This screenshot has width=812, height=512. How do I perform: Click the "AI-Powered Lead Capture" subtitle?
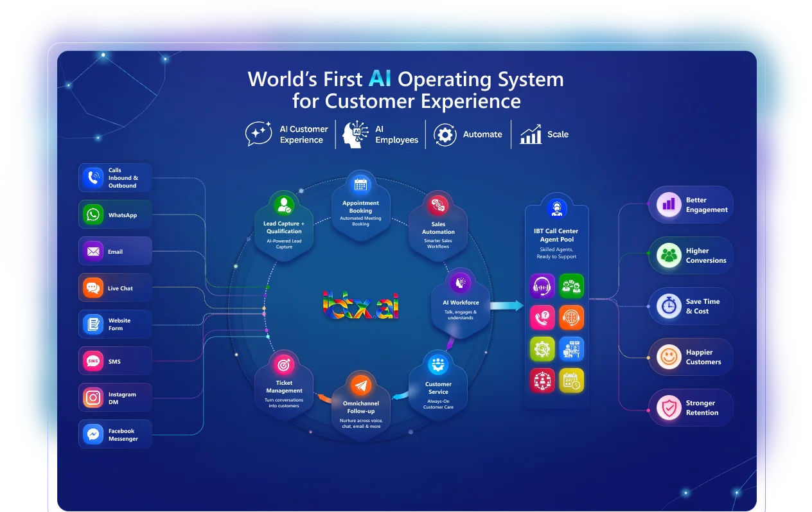click(x=284, y=243)
